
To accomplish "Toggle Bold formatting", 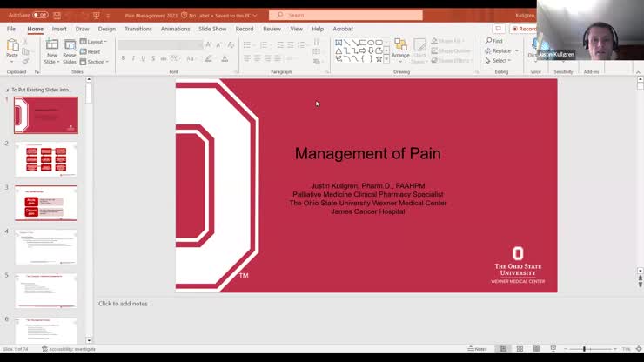I will click(124, 59).
